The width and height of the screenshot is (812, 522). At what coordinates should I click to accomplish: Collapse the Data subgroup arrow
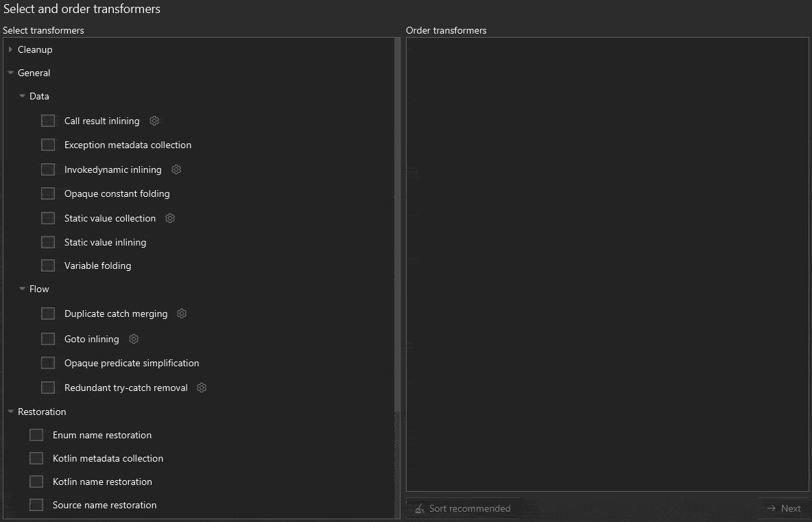click(22, 96)
